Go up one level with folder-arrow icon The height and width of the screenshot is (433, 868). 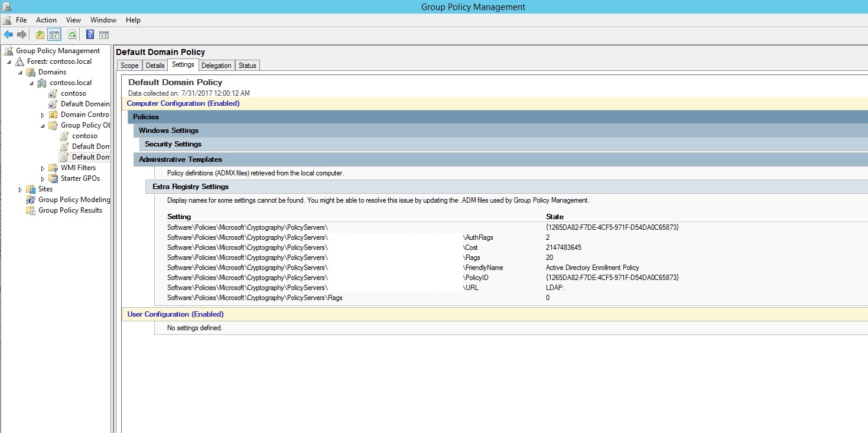40,34
